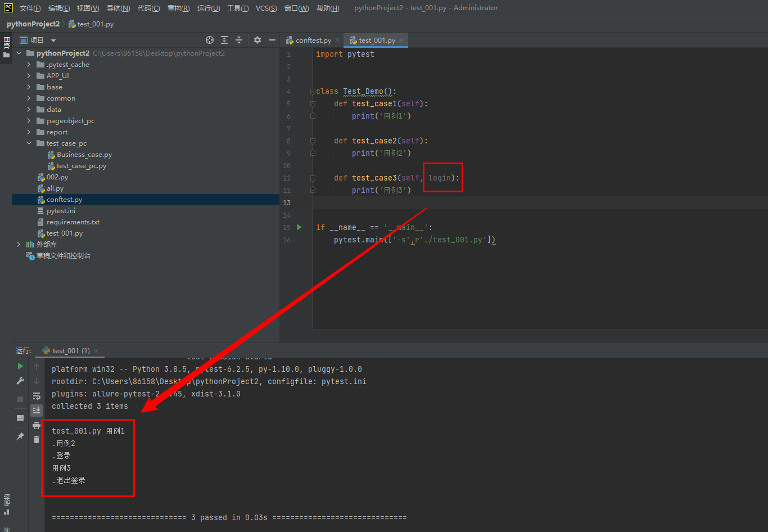Print the console output

(x=37, y=425)
